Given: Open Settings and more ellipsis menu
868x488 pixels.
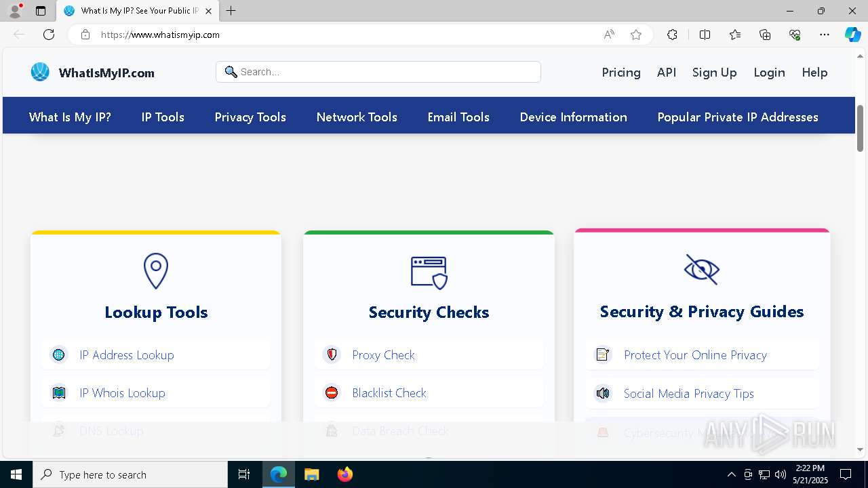Looking at the screenshot, I should (825, 35).
